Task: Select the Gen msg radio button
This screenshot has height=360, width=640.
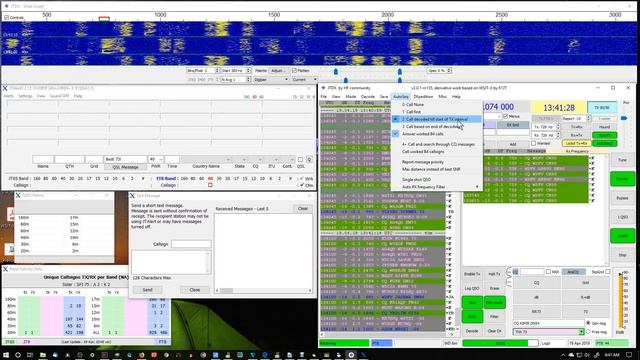Action: click(588, 323)
